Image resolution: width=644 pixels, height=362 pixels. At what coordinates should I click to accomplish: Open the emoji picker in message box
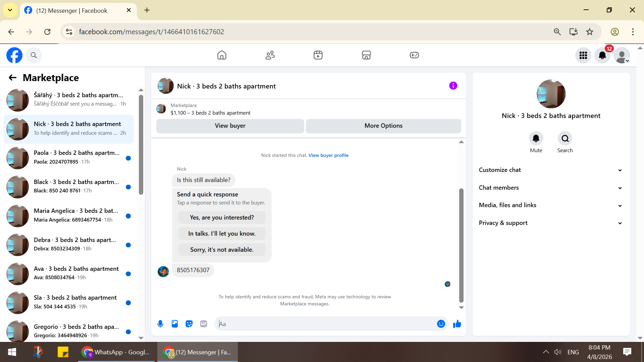point(441,324)
